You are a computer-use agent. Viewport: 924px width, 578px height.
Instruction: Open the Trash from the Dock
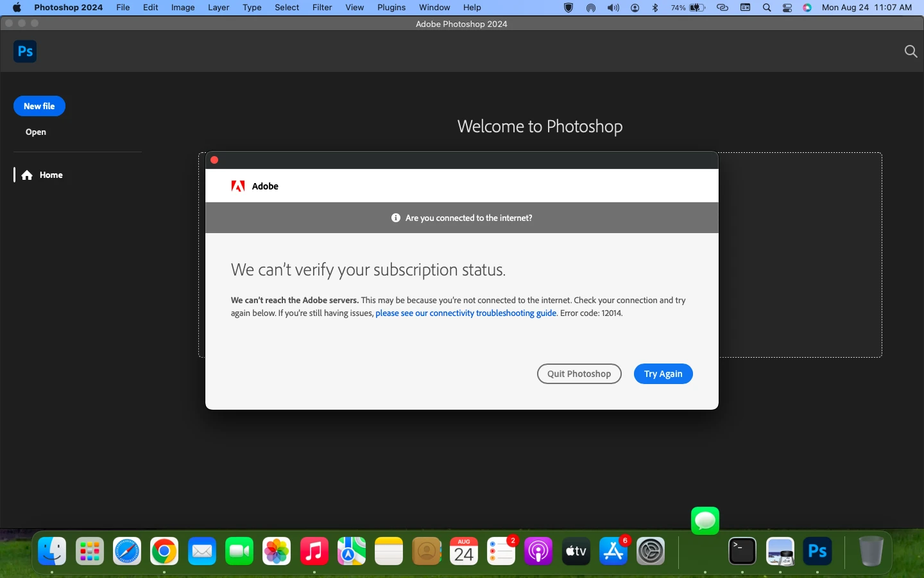tap(871, 551)
